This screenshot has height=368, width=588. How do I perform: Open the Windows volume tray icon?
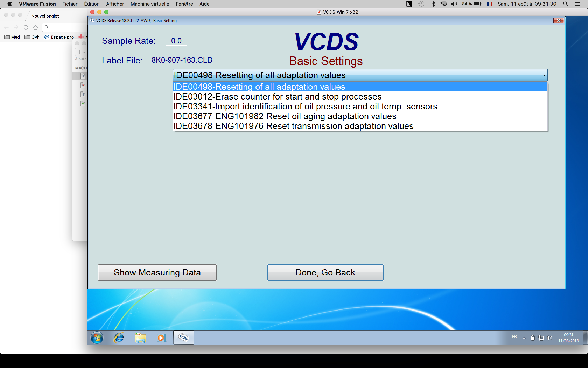pos(549,338)
